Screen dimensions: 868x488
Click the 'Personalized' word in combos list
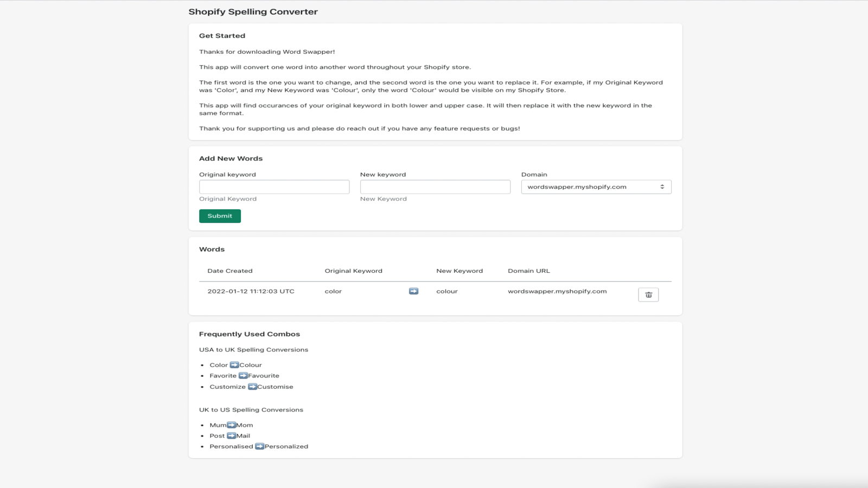[286, 447]
